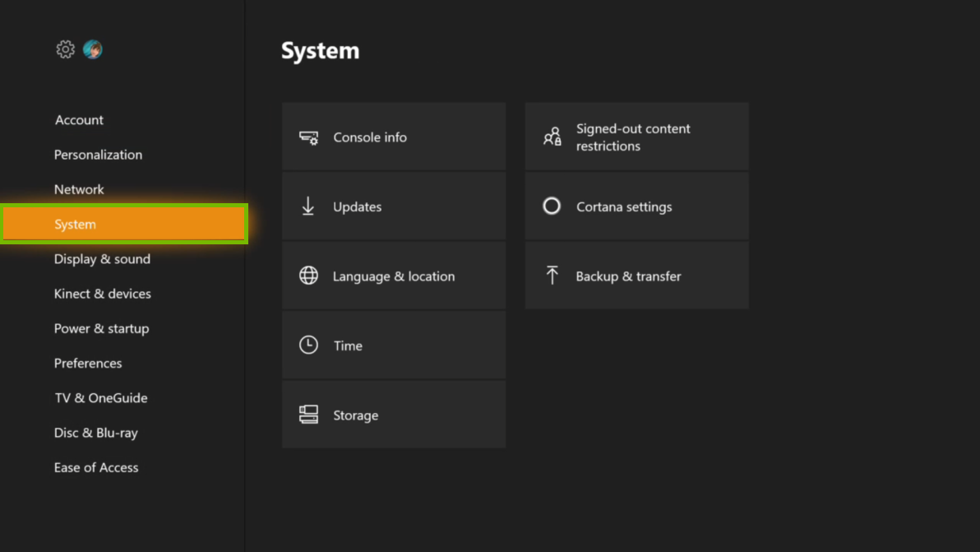Viewport: 980px width, 552px height.
Task: Open the Cortana settings circle icon
Action: point(551,206)
